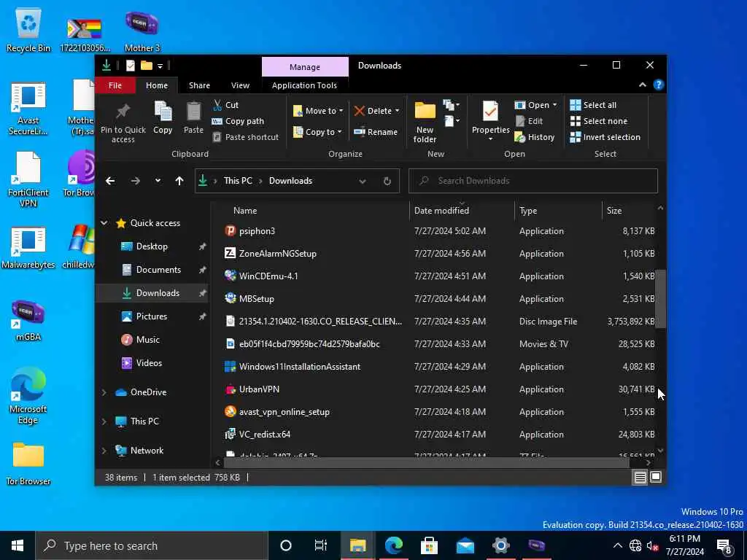Open the File menu
Screen dimensions: 747x560
[115, 85]
